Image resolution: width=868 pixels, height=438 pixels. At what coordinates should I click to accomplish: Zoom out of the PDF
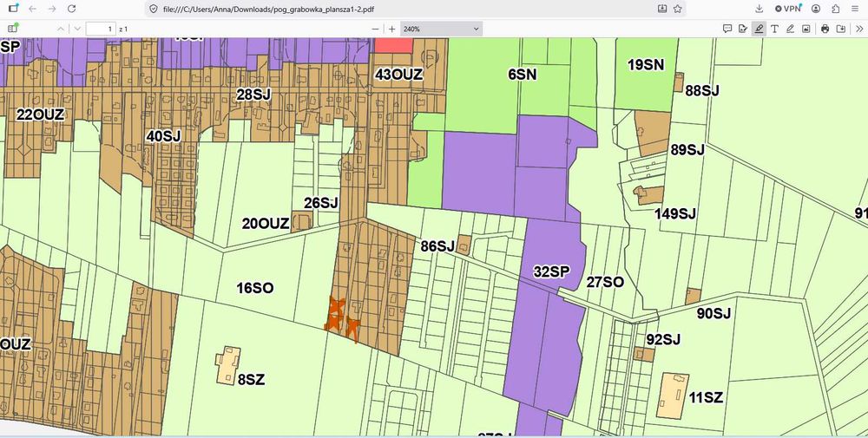click(x=375, y=29)
